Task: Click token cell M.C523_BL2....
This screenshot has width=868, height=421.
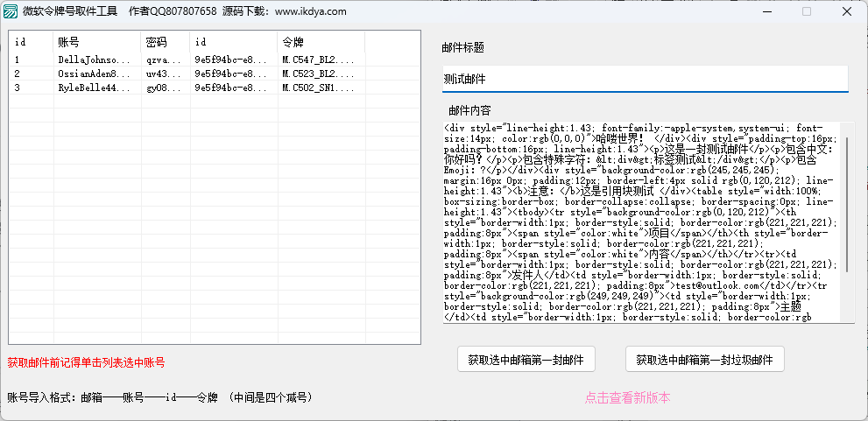Action: tap(321, 73)
